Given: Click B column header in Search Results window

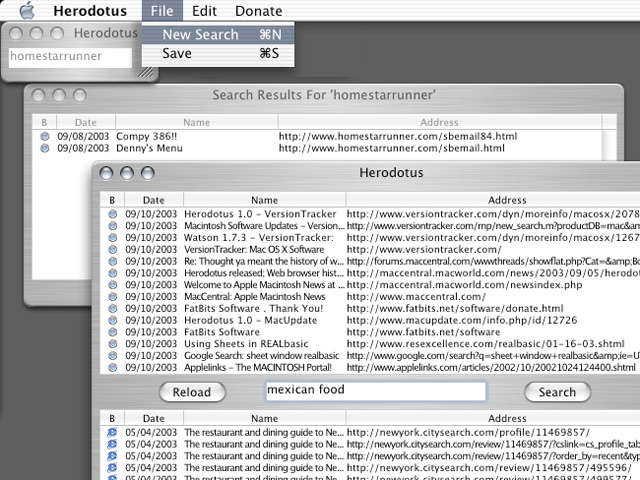Looking at the screenshot, I should click(44, 122).
